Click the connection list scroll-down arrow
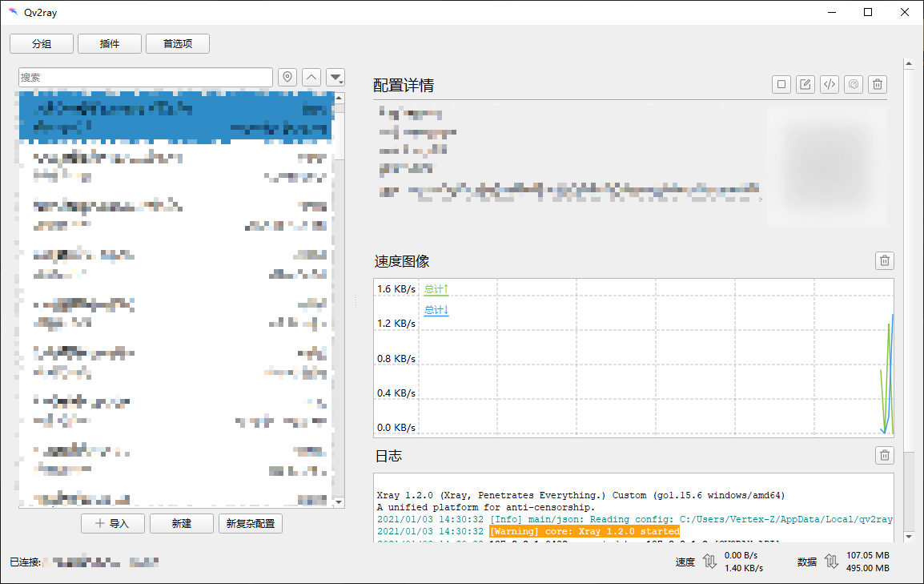 pyautogui.click(x=339, y=502)
